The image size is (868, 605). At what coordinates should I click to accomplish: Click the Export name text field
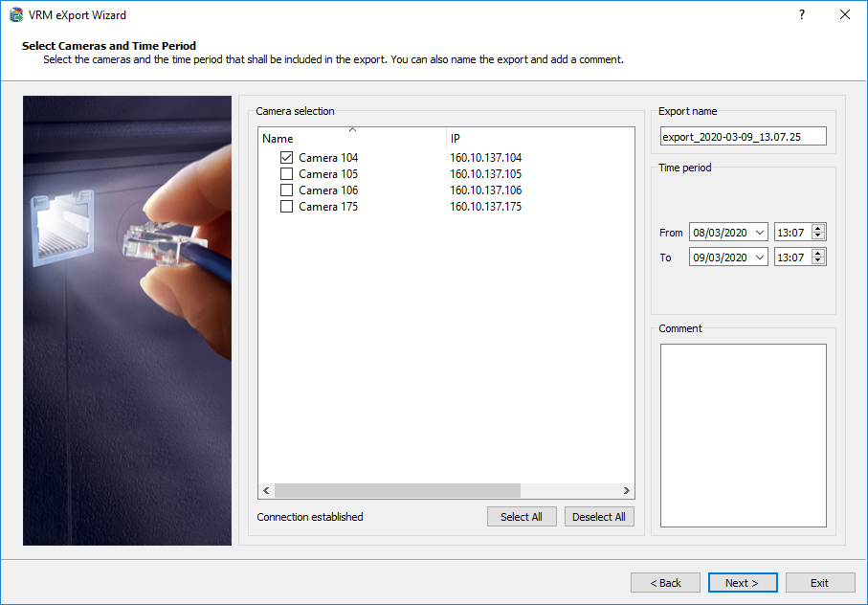[743, 137]
